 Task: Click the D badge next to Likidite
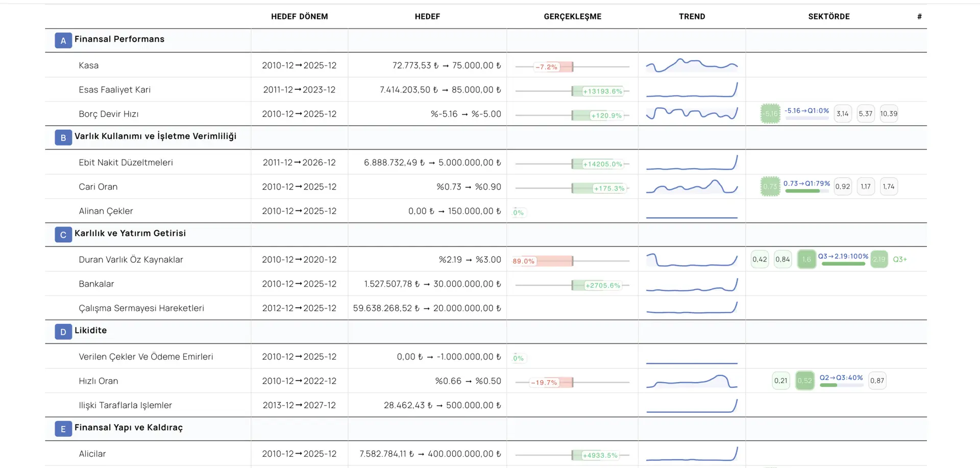(63, 332)
